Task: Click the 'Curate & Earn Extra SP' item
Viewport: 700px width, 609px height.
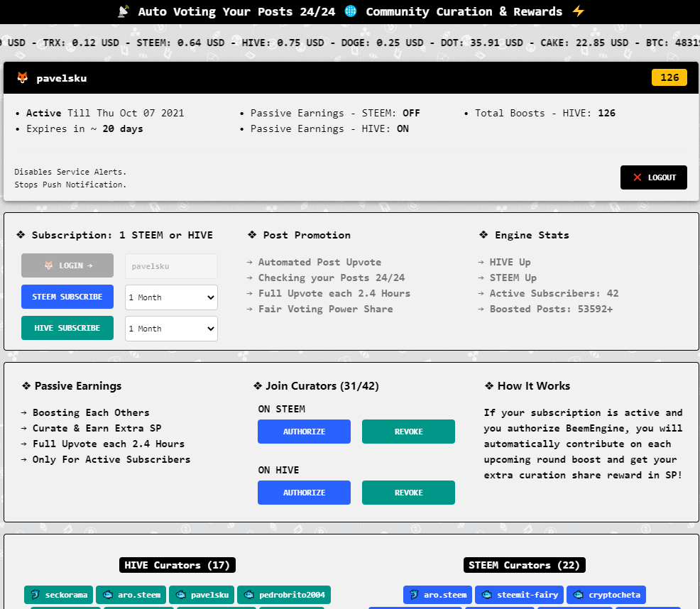Action: click(97, 428)
